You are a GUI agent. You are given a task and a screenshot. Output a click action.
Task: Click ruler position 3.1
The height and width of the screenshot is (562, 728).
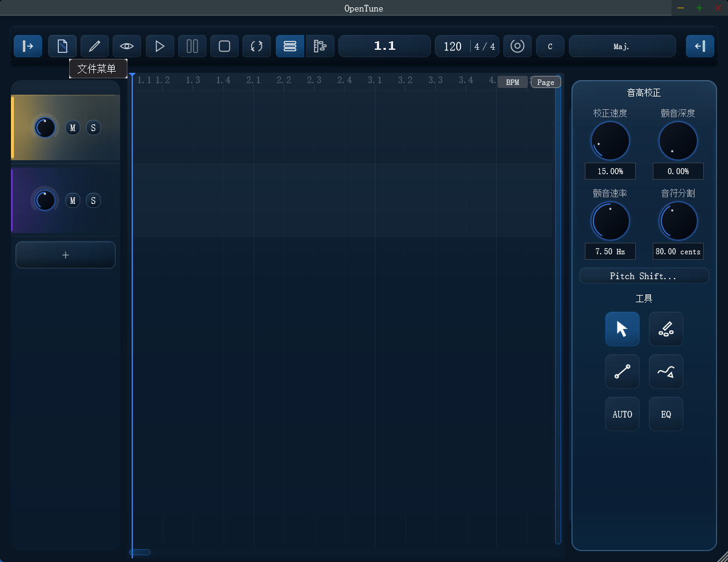375,80
